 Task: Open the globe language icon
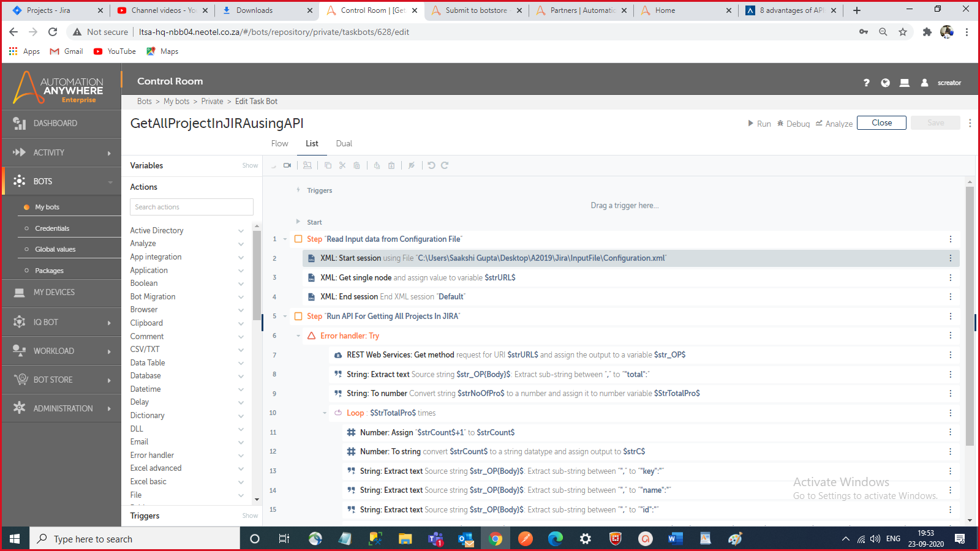[x=885, y=83]
